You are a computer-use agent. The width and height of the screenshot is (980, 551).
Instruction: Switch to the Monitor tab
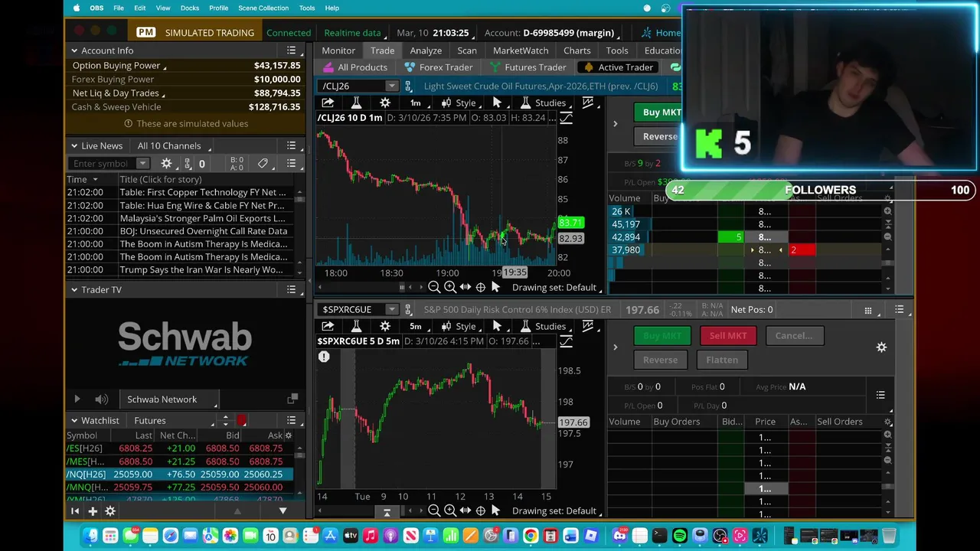[338, 51]
